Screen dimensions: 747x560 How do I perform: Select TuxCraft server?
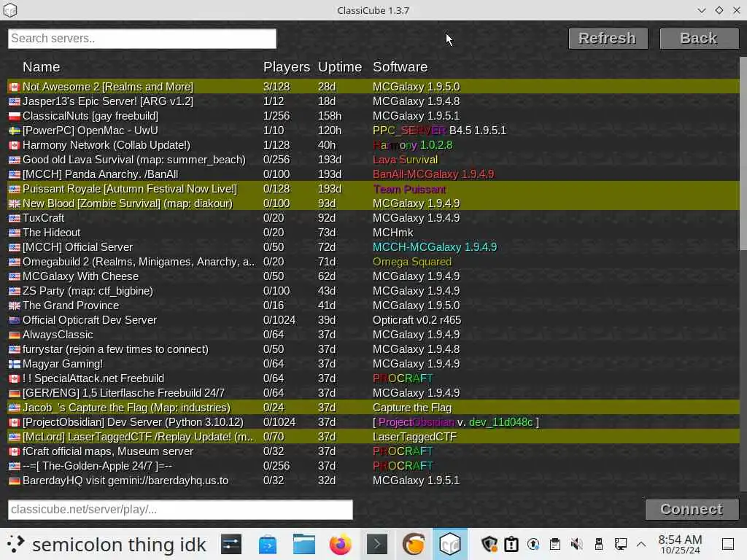tap(373, 218)
